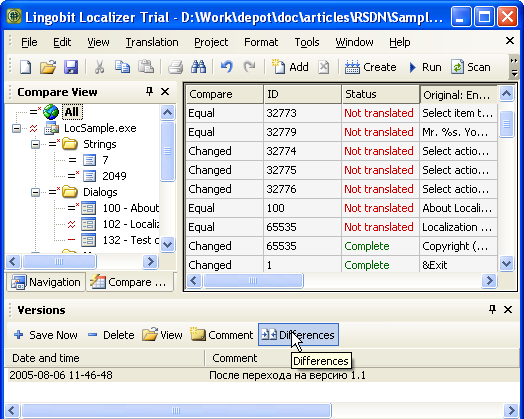Click the Undo arrow icon

click(x=227, y=67)
